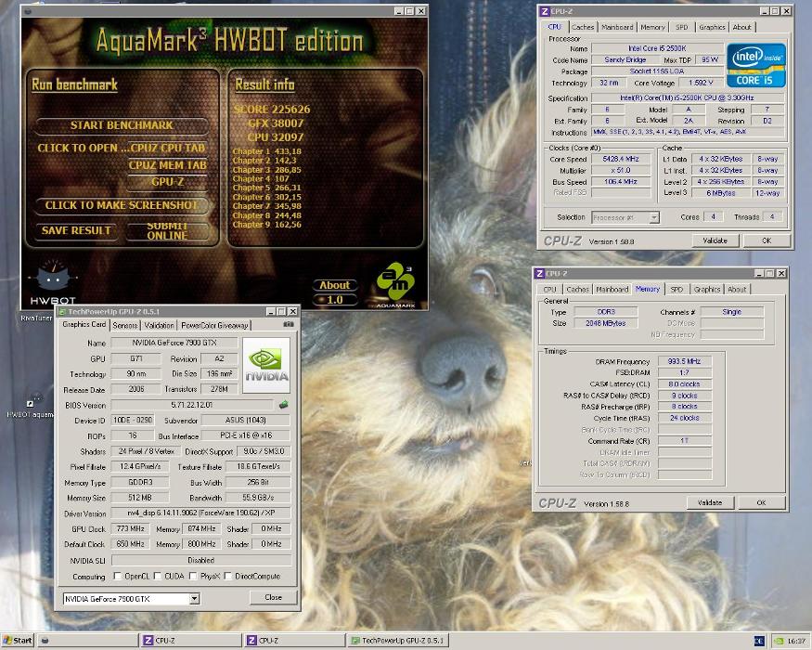
Task: Click the NVIDIA logo in GPU-Z
Action: pos(266,365)
